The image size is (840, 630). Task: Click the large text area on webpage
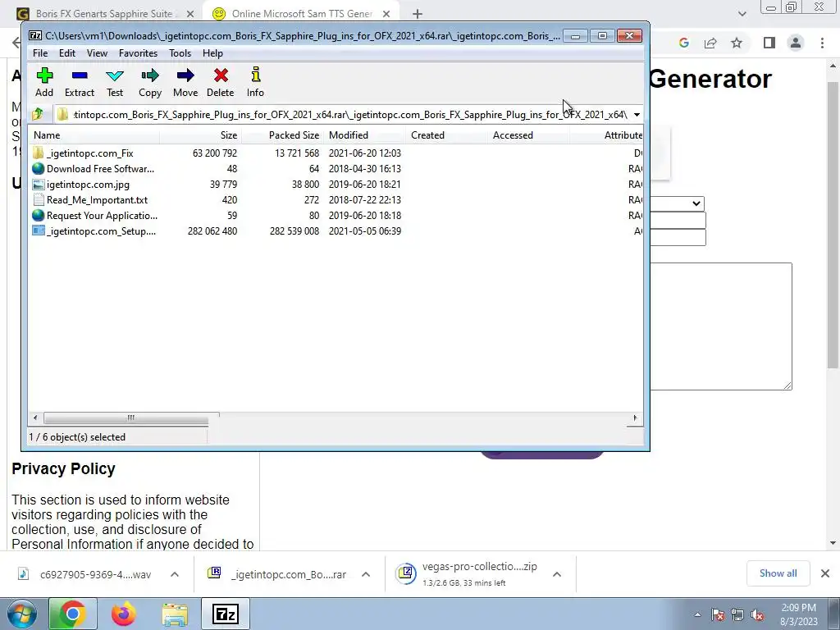tap(721, 326)
